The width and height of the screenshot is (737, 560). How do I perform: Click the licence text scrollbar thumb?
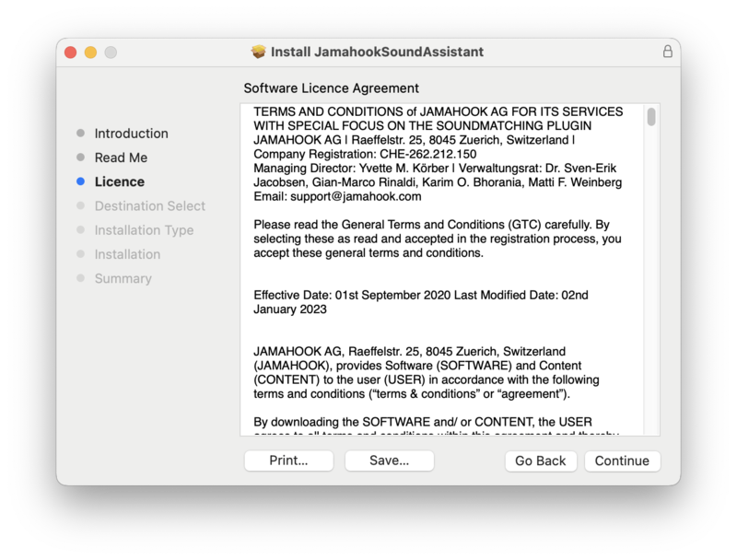pyautogui.click(x=651, y=117)
